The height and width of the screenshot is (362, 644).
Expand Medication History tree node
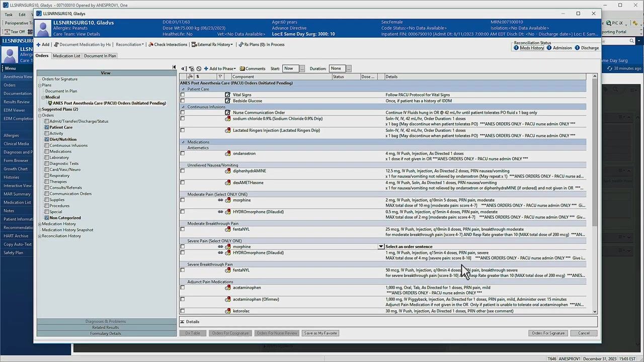tap(40, 224)
